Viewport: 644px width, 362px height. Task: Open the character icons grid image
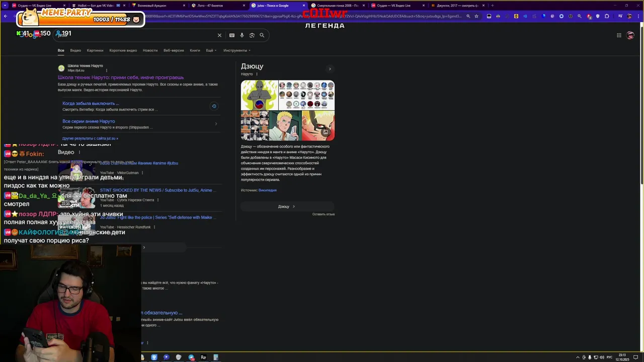[x=306, y=95]
